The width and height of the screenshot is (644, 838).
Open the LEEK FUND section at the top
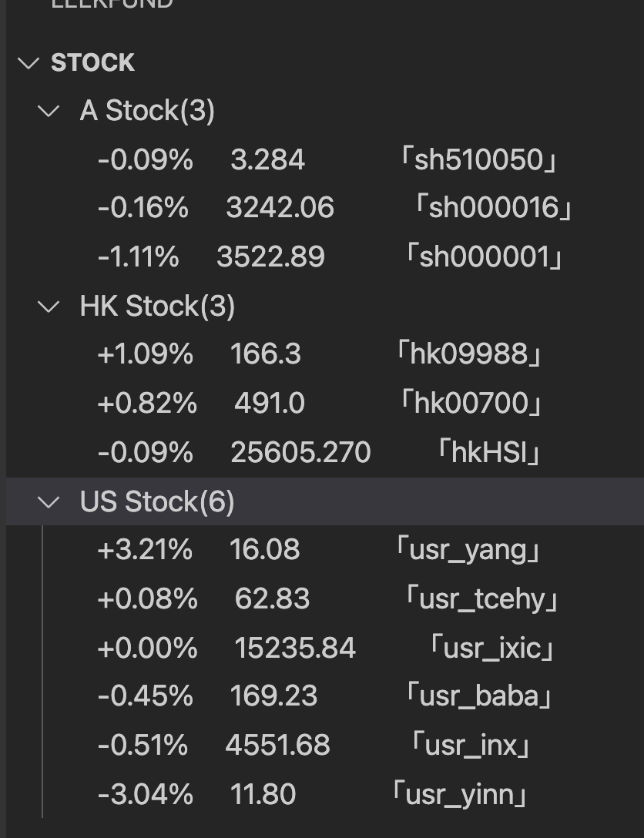pyautogui.click(x=112, y=6)
